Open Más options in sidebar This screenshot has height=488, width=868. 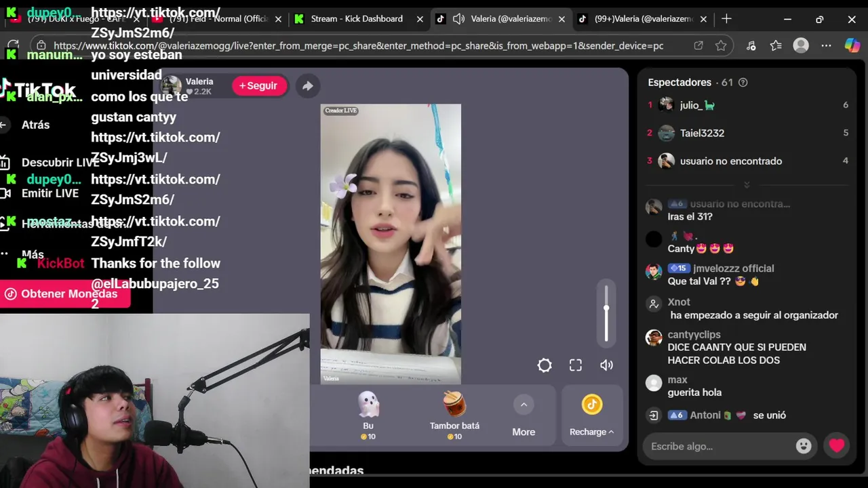pyautogui.click(x=33, y=255)
